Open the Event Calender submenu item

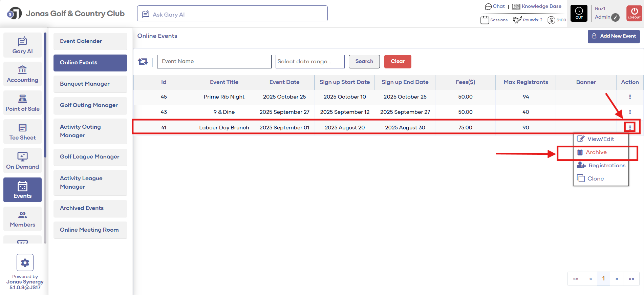pos(90,41)
